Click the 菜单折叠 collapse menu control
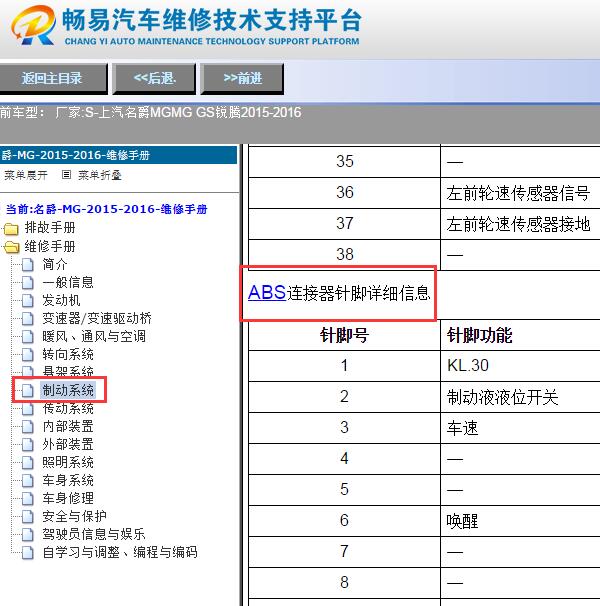600x606 pixels. pyautogui.click(x=100, y=175)
